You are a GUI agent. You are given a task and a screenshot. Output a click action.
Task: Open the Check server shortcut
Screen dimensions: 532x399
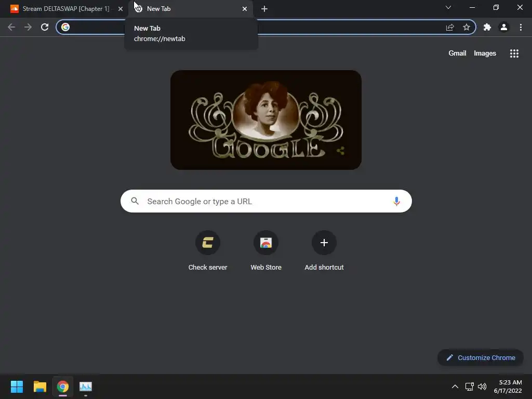click(208, 251)
